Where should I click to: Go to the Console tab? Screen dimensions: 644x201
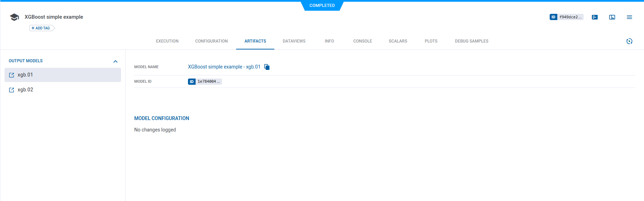point(362,41)
